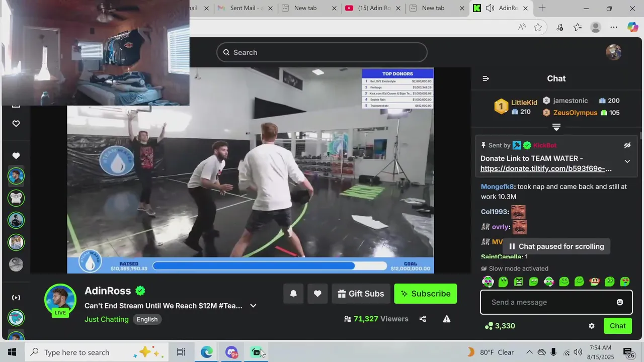Click the report warning triangle icon
Image resolution: width=644 pixels, height=362 pixels.
pyautogui.click(x=446, y=319)
